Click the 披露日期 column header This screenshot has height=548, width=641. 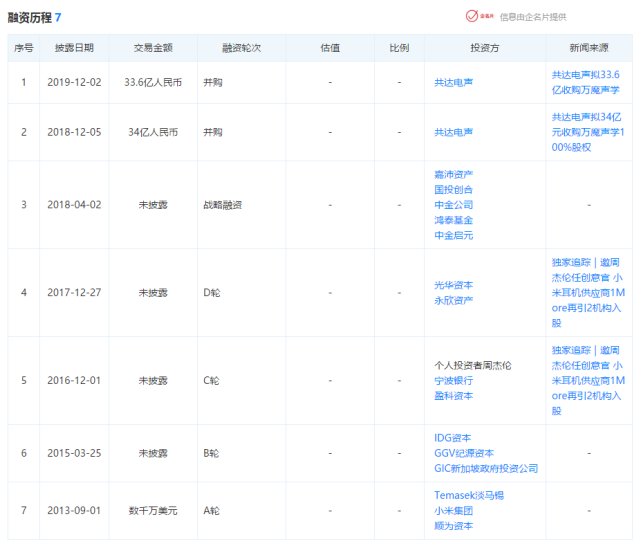pos(74,48)
